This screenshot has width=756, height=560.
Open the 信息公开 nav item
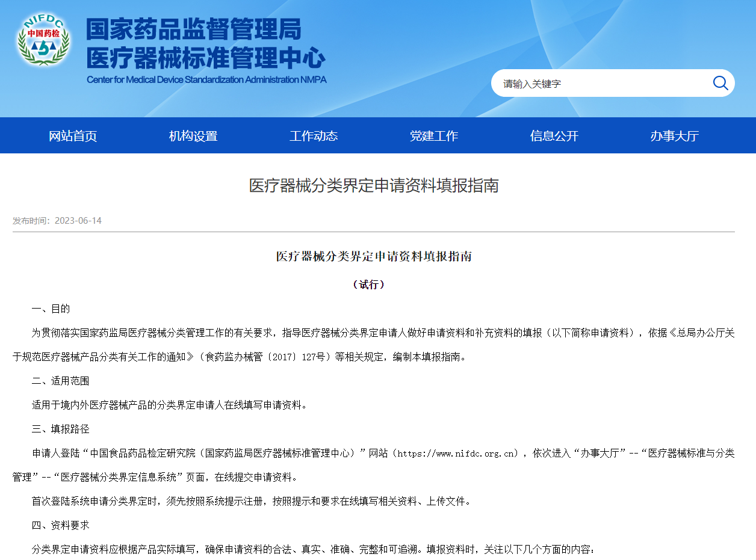click(x=554, y=136)
